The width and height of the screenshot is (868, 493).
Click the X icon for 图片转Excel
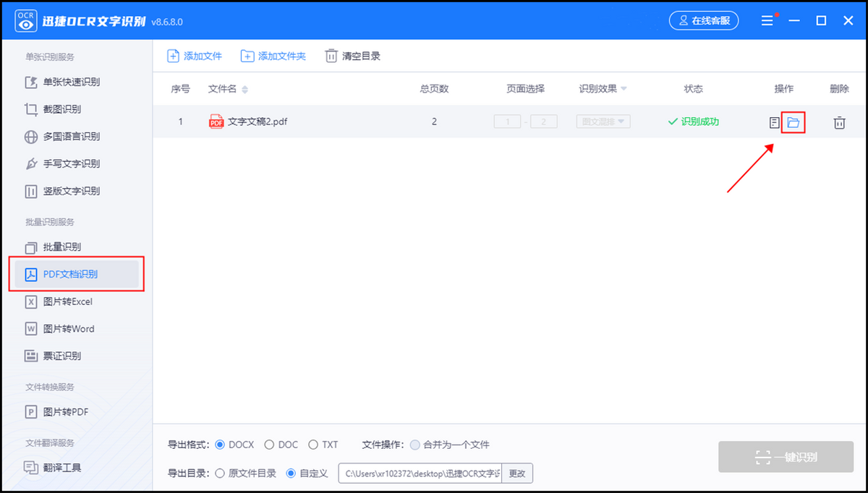pos(31,301)
